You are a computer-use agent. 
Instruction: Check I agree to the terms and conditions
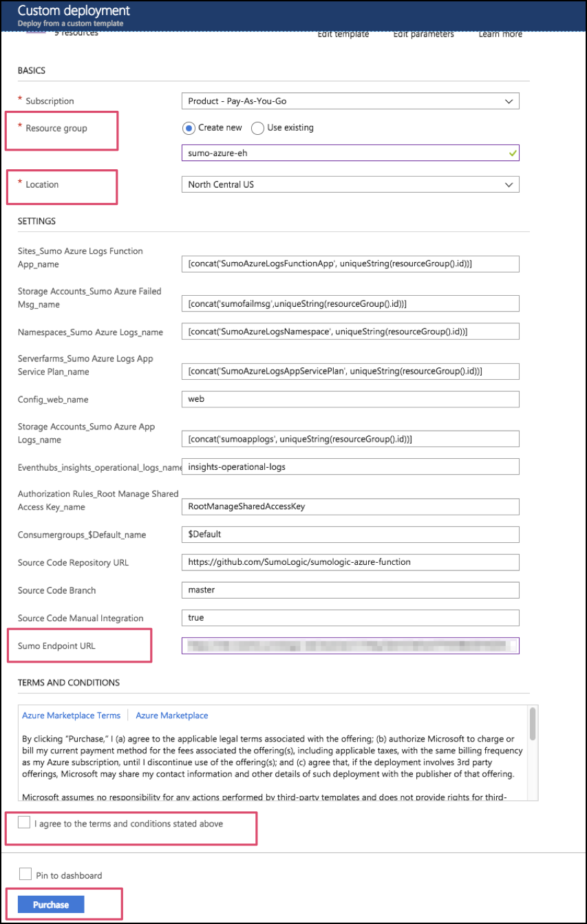click(x=24, y=823)
